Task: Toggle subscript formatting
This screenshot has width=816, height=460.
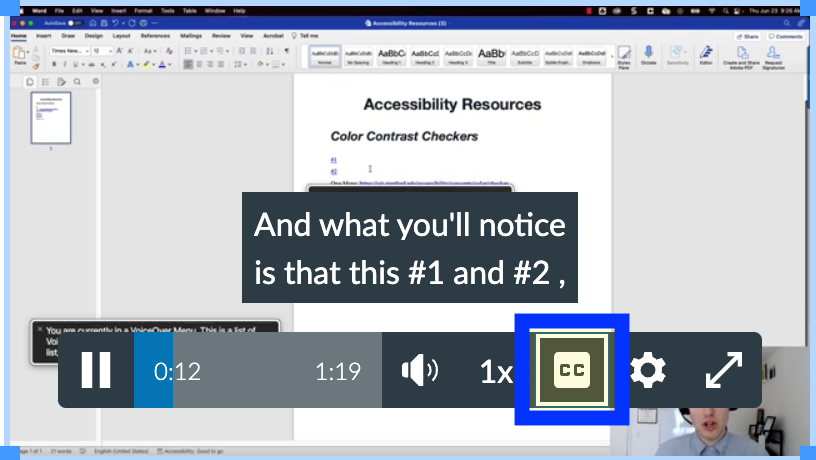Action: [103, 65]
